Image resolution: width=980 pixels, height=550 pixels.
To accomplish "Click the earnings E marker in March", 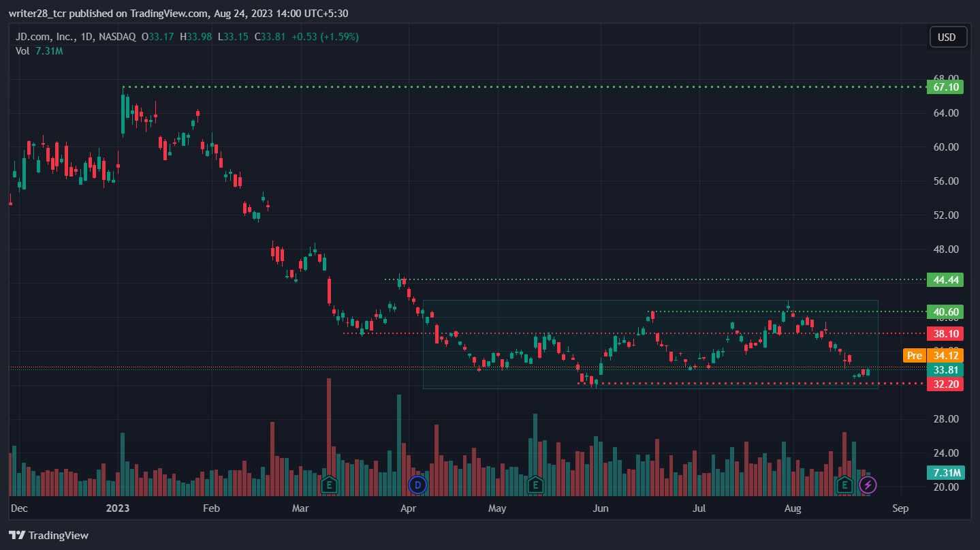I will [x=330, y=485].
